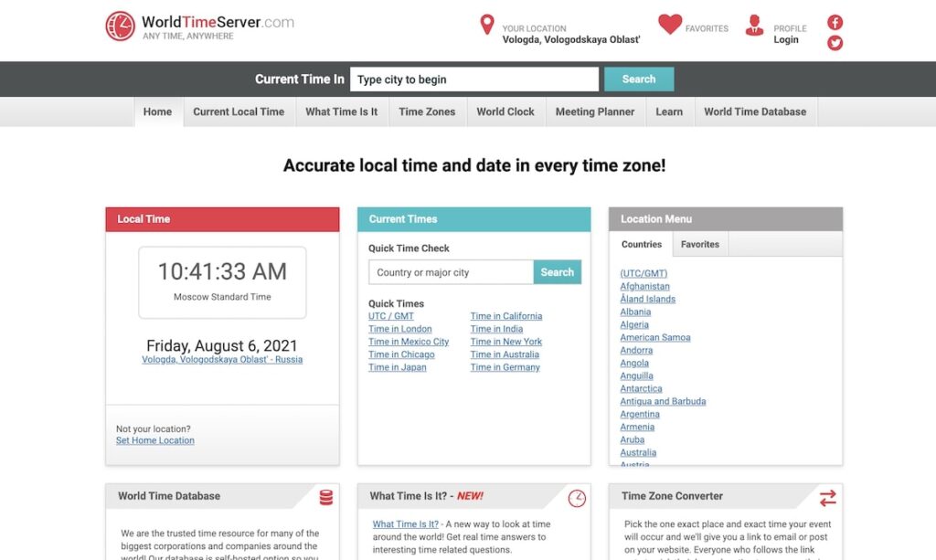Open the Current Local Time menu
The height and width of the screenshot is (560, 936).
239,111
